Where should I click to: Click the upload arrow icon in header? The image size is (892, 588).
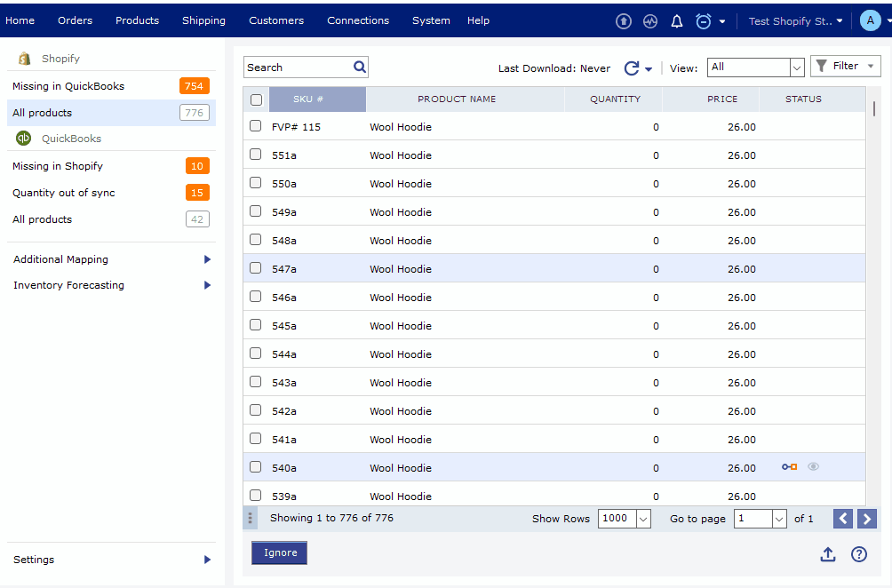tap(624, 21)
